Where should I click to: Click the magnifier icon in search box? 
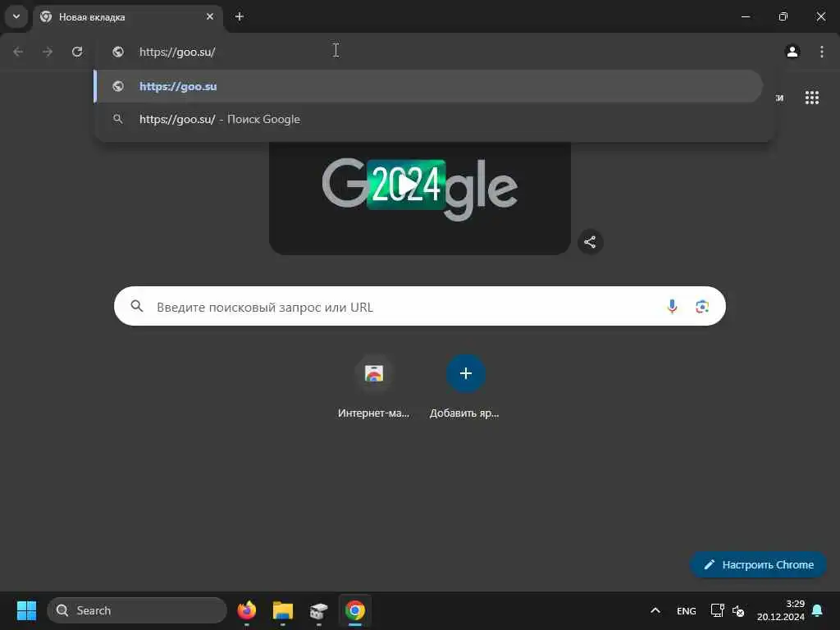click(x=137, y=306)
